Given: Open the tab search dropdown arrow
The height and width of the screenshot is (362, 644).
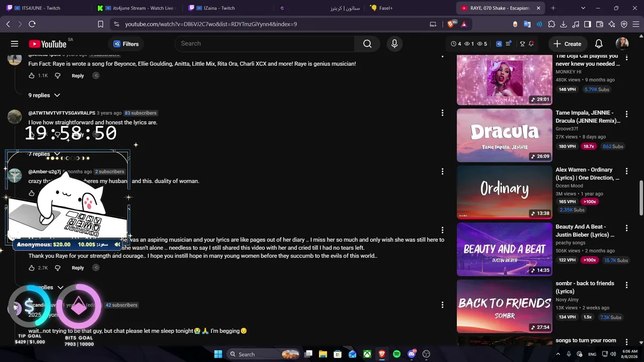Looking at the screenshot, I should click(x=583, y=8).
